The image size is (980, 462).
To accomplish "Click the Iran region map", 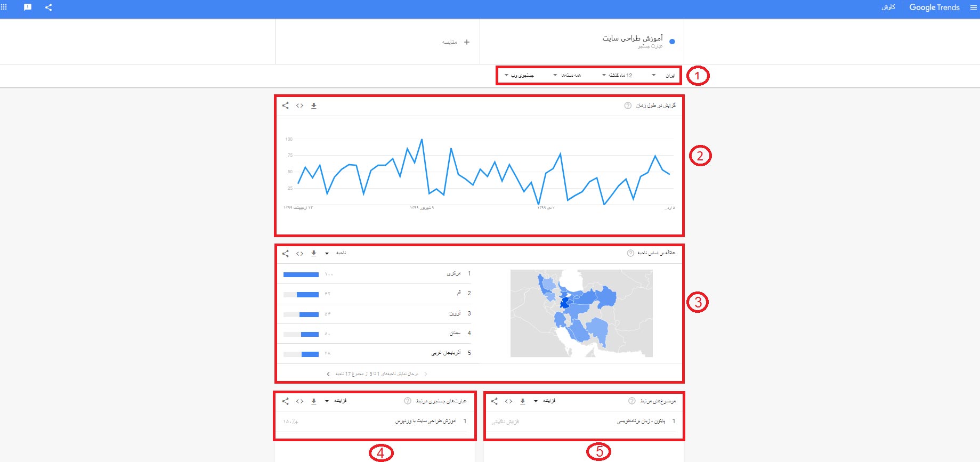I will [581, 313].
